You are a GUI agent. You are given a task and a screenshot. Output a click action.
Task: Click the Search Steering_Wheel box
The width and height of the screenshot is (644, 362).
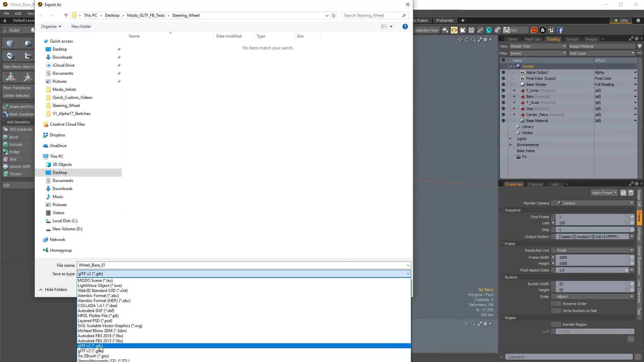[x=374, y=15]
